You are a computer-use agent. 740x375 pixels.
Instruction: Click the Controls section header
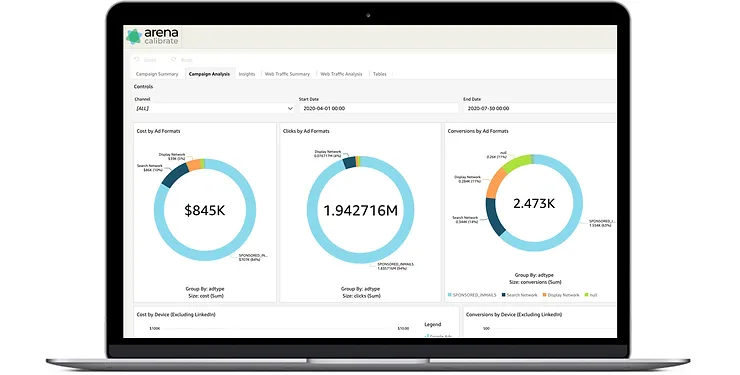[143, 87]
